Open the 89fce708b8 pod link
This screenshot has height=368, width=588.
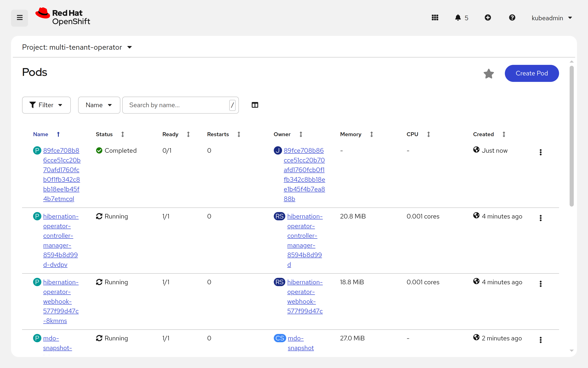pos(62,175)
